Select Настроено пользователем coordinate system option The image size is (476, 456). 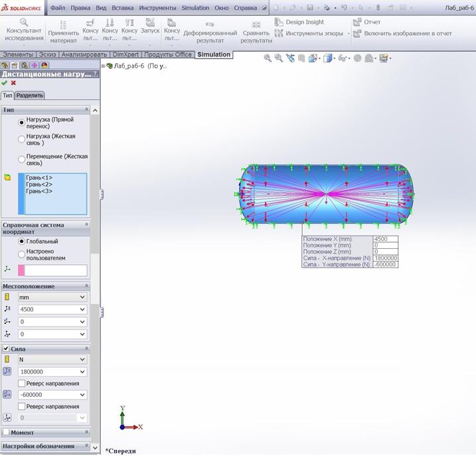click(x=22, y=254)
